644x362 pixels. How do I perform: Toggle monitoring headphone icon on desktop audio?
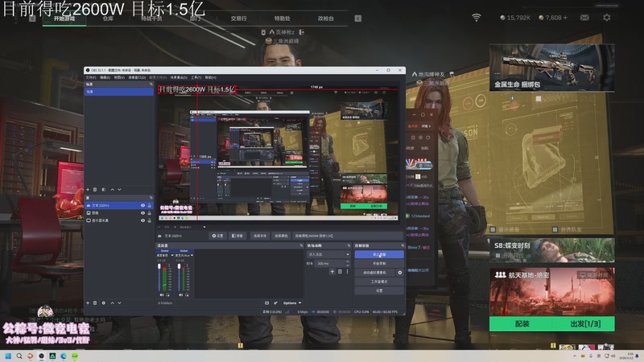[x=167, y=294]
